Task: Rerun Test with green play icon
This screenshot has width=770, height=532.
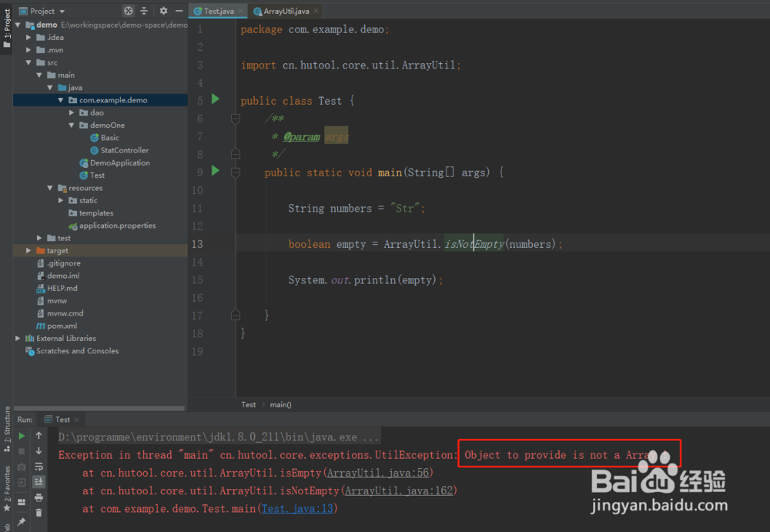Action: pyautogui.click(x=22, y=436)
